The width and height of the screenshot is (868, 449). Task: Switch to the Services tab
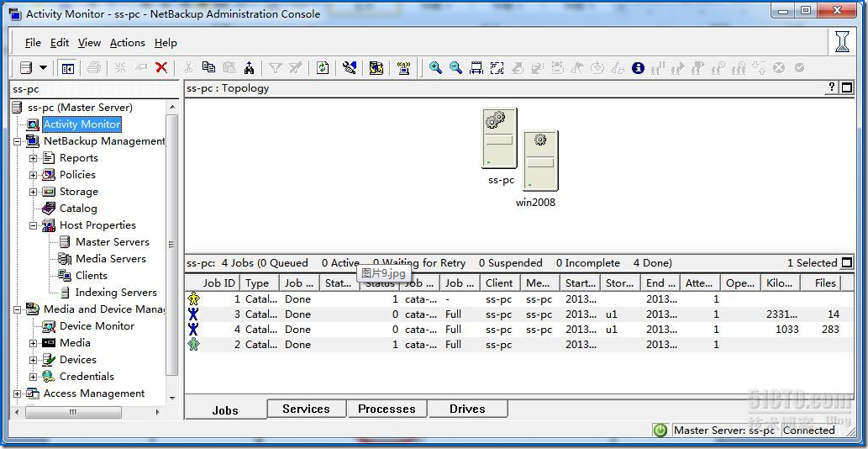tap(306, 409)
